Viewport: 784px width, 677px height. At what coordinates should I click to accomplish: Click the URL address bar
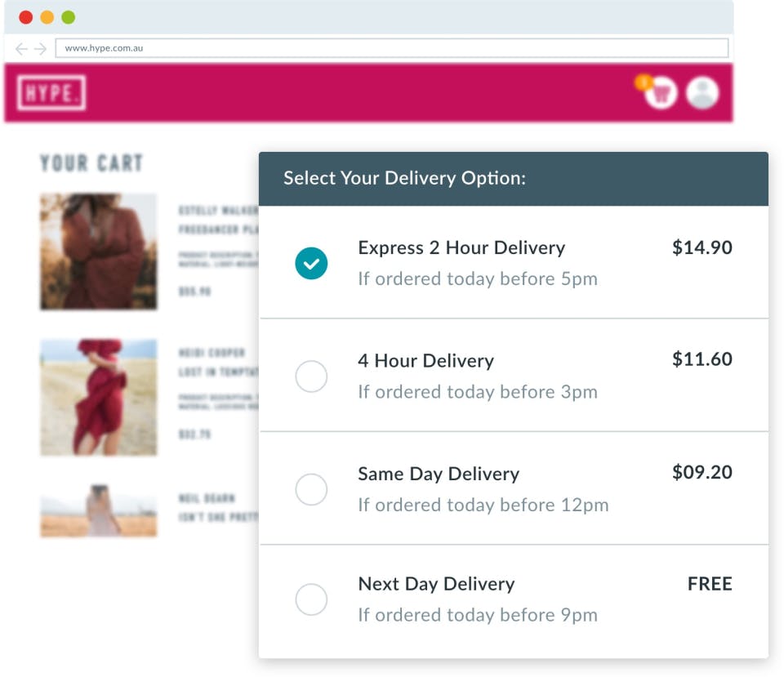(x=390, y=47)
